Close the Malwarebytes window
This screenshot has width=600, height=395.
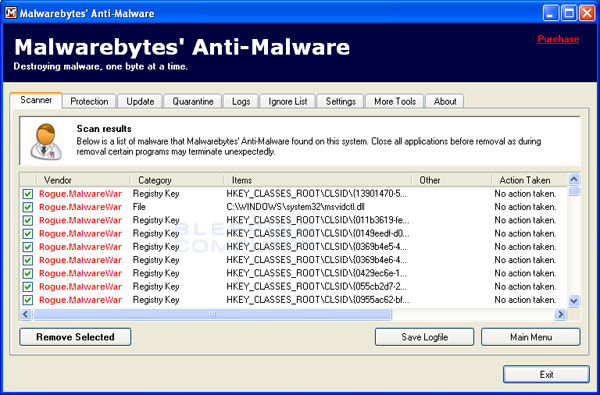[587, 13]
